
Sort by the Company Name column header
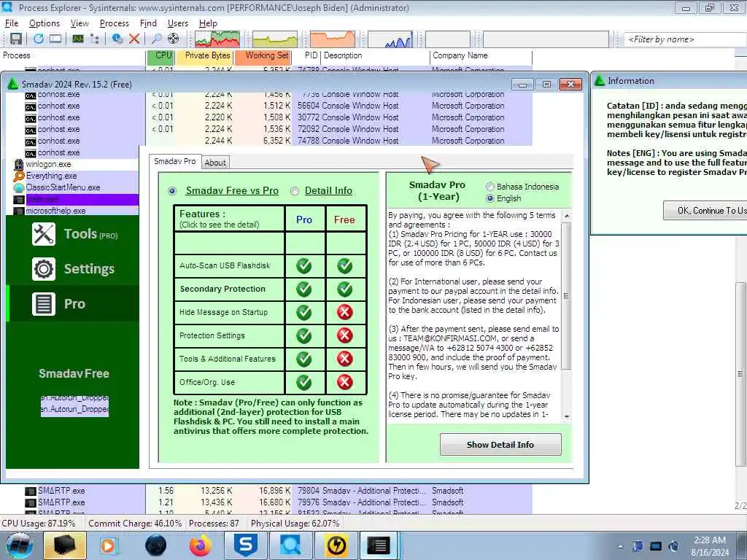[481, 55]
